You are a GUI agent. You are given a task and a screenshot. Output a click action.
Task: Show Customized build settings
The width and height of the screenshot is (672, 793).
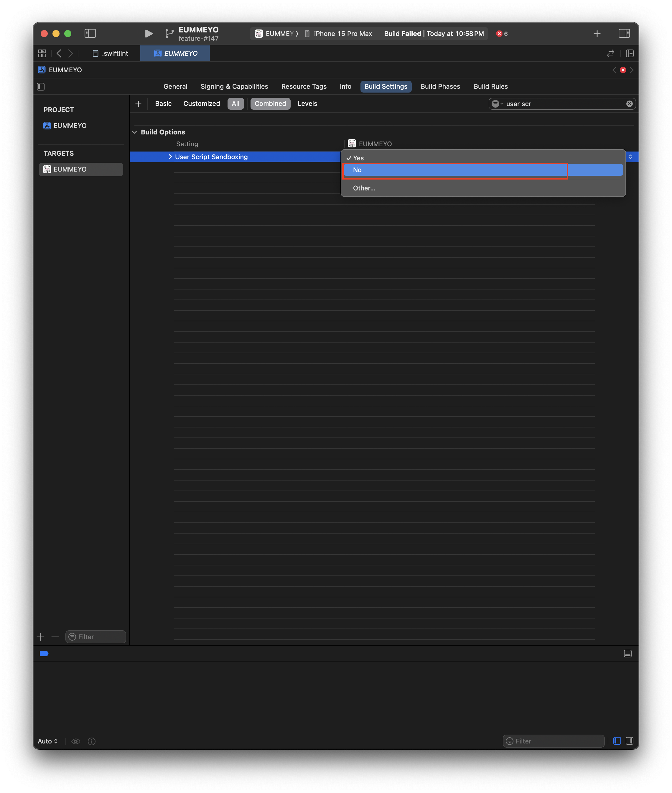point(202,104)
